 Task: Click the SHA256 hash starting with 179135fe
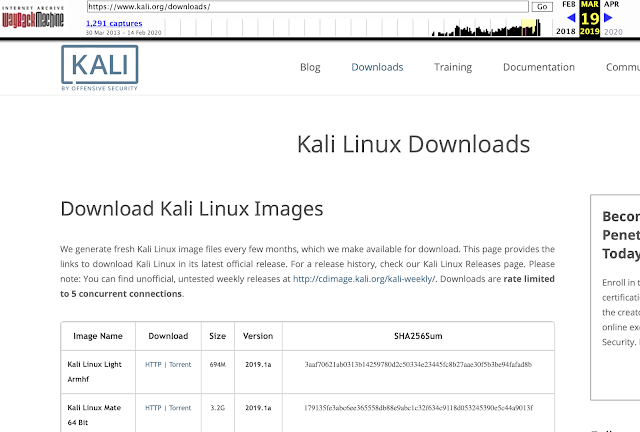418,408
